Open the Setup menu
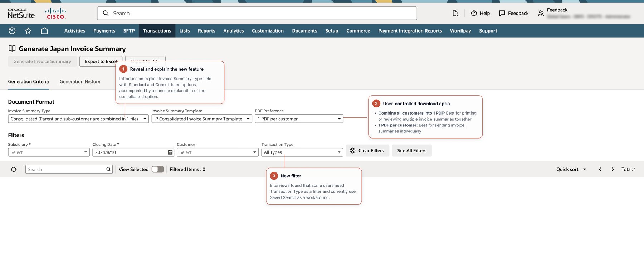 [332, 31]
